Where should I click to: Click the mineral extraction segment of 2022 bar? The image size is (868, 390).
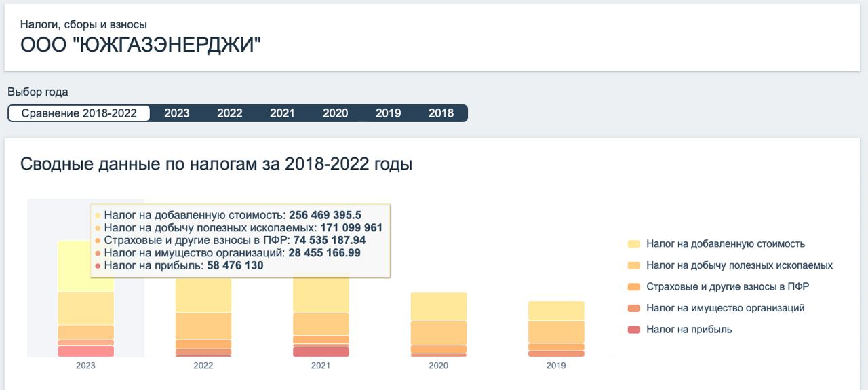(203, 326)
